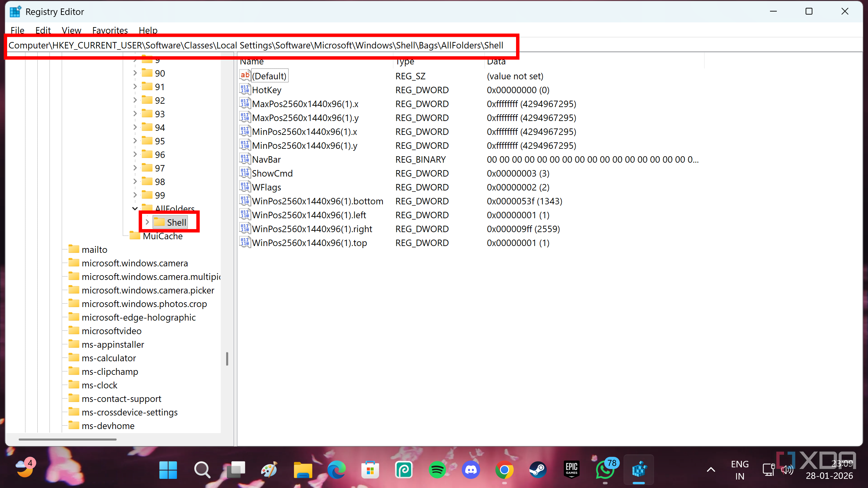Select the microsoftvideo key
The height and width of the screenshot is (488, 868).
(x=112, y=331)
